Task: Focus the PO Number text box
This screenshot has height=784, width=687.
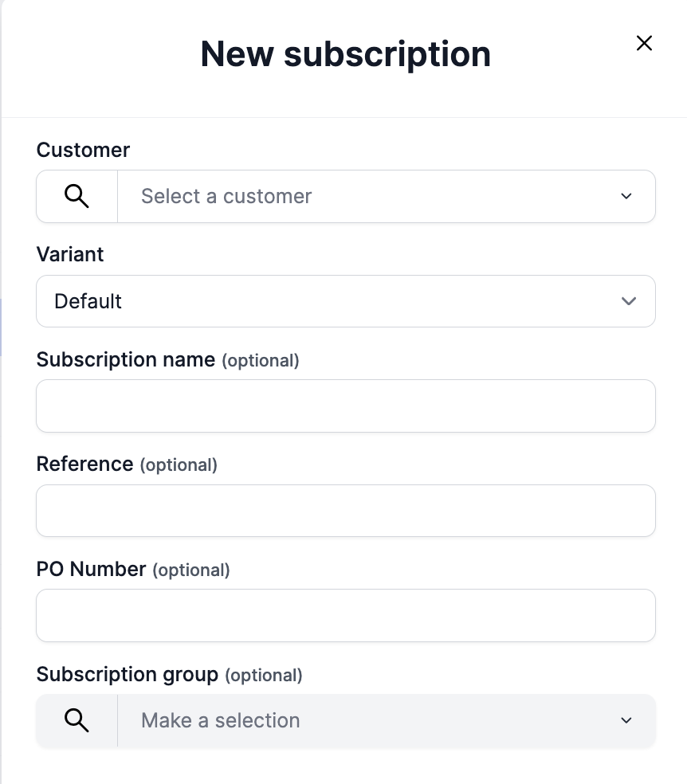Action: click(x=346, y=615)
